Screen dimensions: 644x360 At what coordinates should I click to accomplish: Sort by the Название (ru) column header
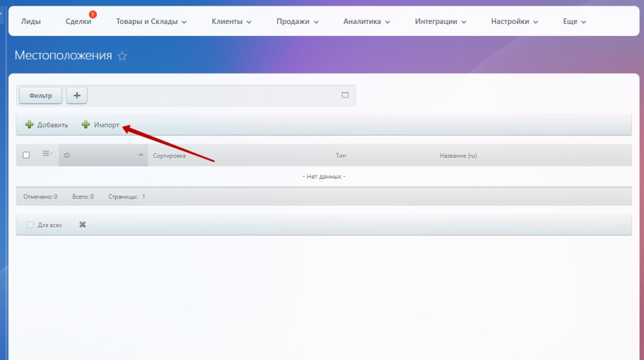coord(458,155)
